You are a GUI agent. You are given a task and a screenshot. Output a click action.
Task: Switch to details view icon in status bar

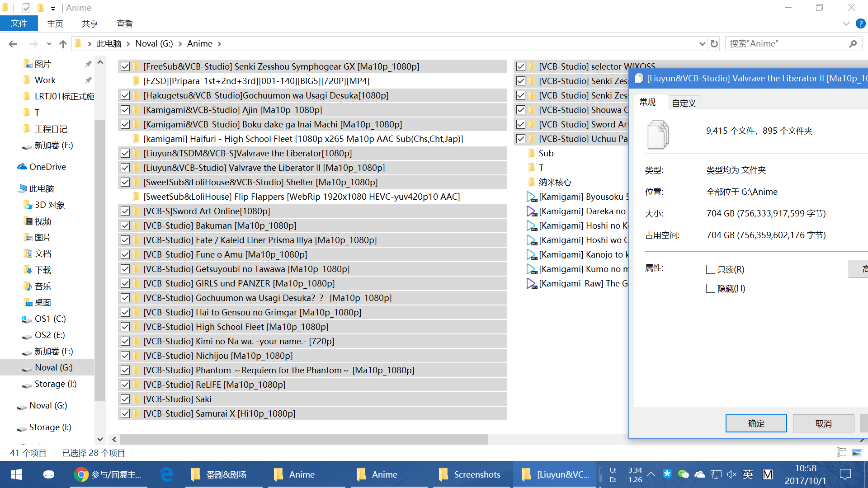(x=841, y=452)
